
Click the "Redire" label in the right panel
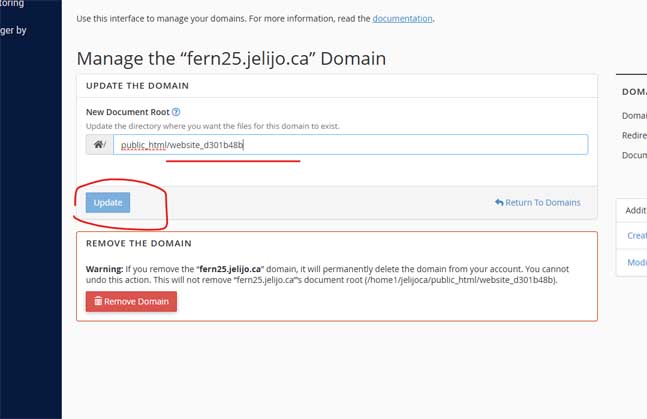click(634, 135)
